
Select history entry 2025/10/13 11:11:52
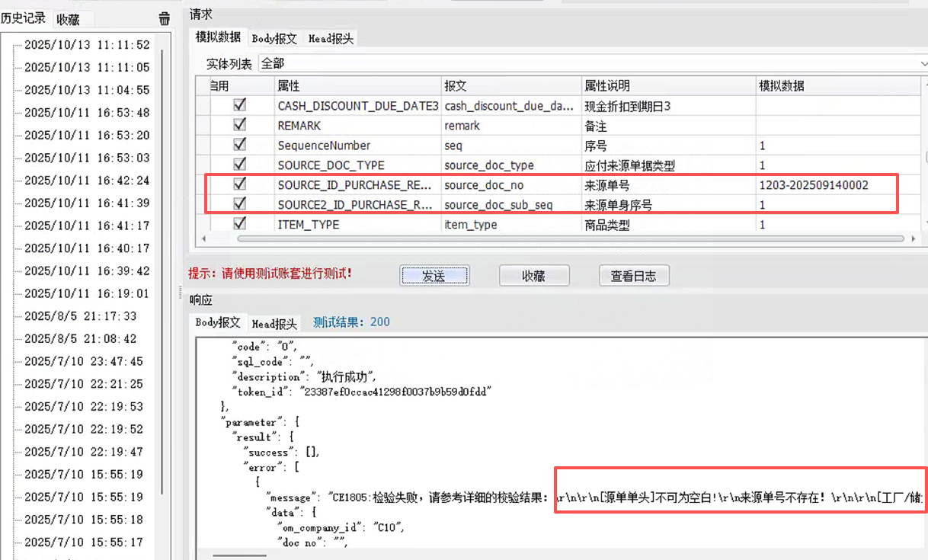click(x=87, y=45)
